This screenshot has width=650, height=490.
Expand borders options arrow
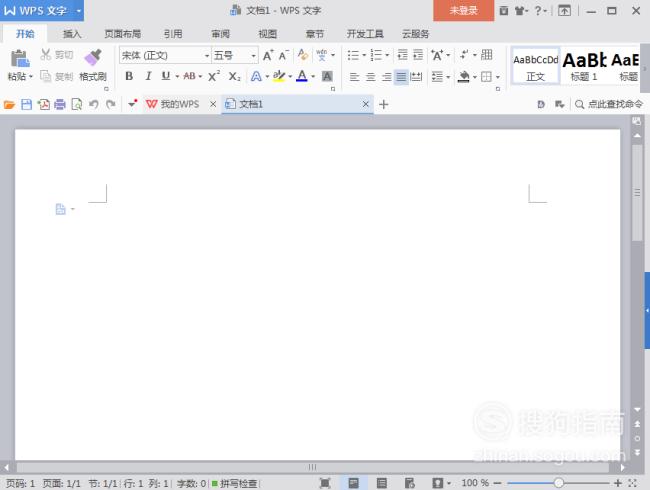tap(497, 77)
